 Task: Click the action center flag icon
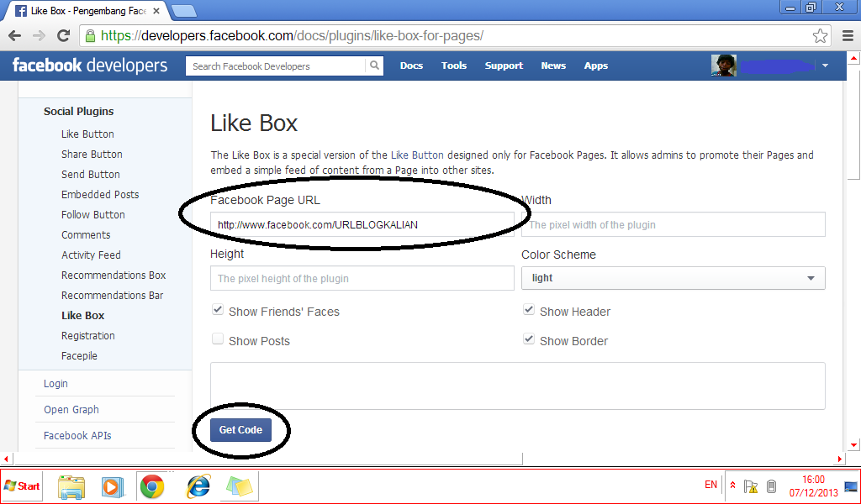click(x=751, y=486)
